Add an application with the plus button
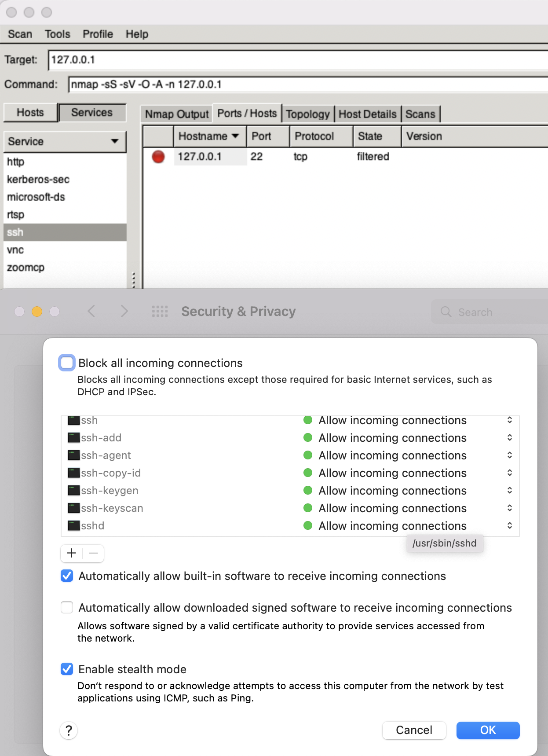The image size is (548, 756). pyautogui.click(x=72, y=553)
